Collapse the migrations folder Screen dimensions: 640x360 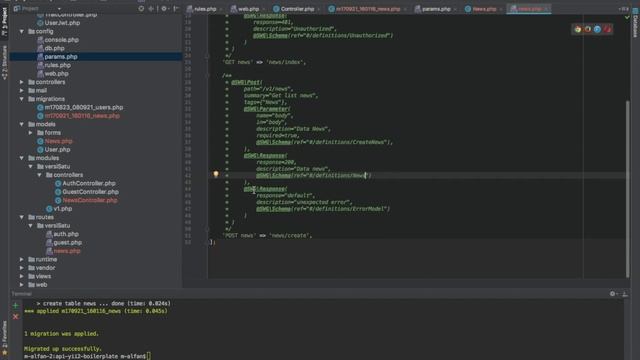pos(22,99)
